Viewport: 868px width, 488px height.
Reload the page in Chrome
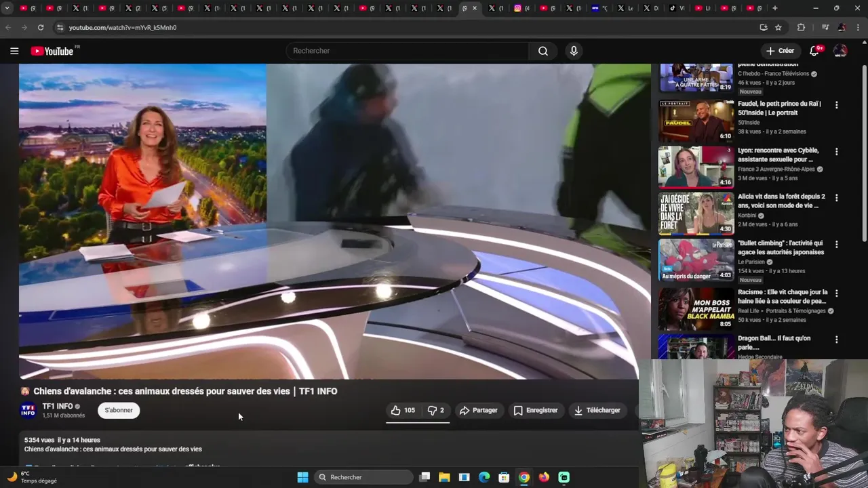tap(41, 27)
